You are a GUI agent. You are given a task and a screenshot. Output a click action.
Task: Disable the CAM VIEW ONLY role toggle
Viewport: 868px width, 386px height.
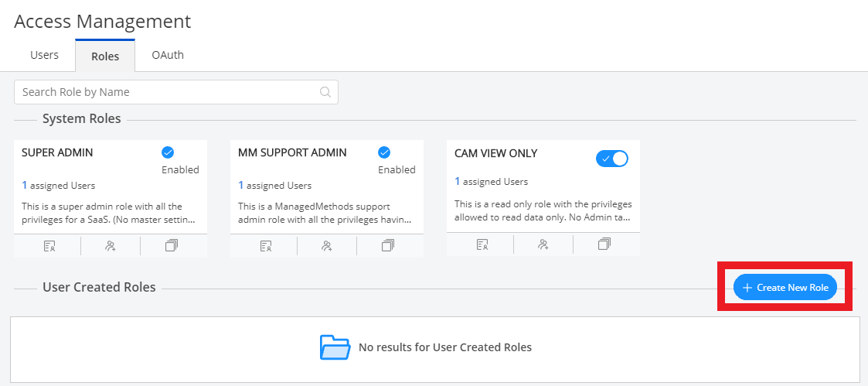(611, 159)
